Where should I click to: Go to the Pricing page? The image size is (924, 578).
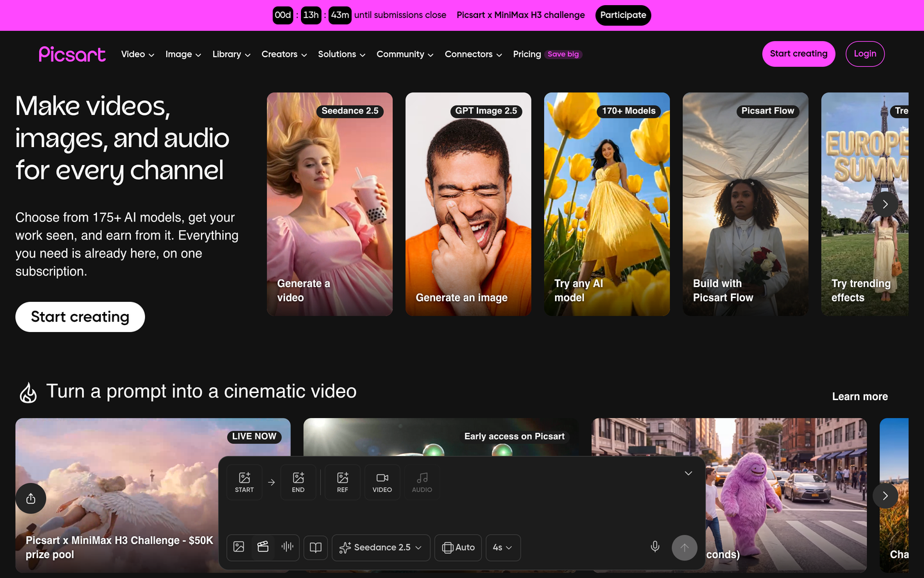click(x=527, y=54)
